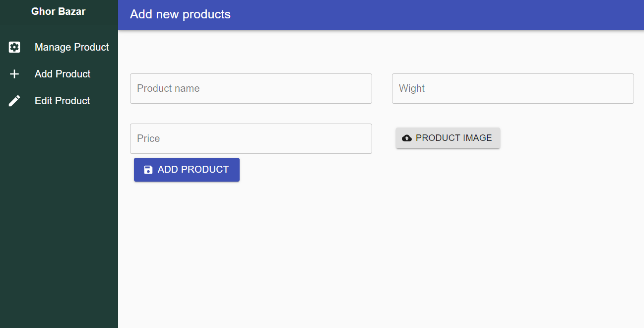Click the Price placeholder label
Viewport: 644px width, 328px height.
tap(148, 138)
